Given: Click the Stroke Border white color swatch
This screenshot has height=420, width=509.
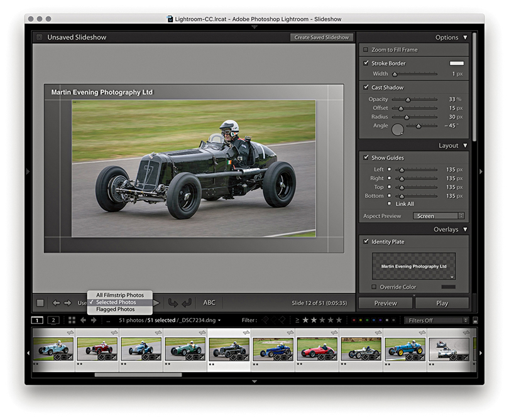Looking at the screenshot, I should click(x=456, y=63).
